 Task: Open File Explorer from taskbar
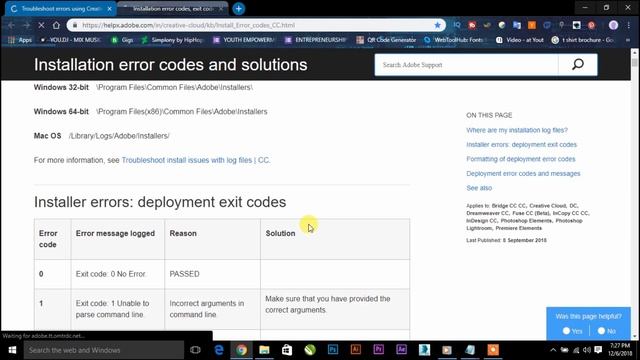(264, 350)
